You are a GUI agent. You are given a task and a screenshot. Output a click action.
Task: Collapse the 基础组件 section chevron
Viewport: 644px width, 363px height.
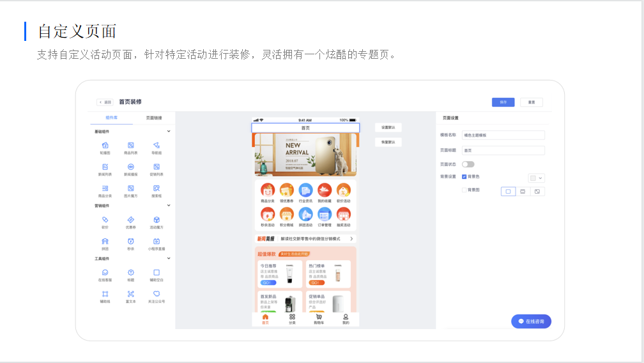169,132
